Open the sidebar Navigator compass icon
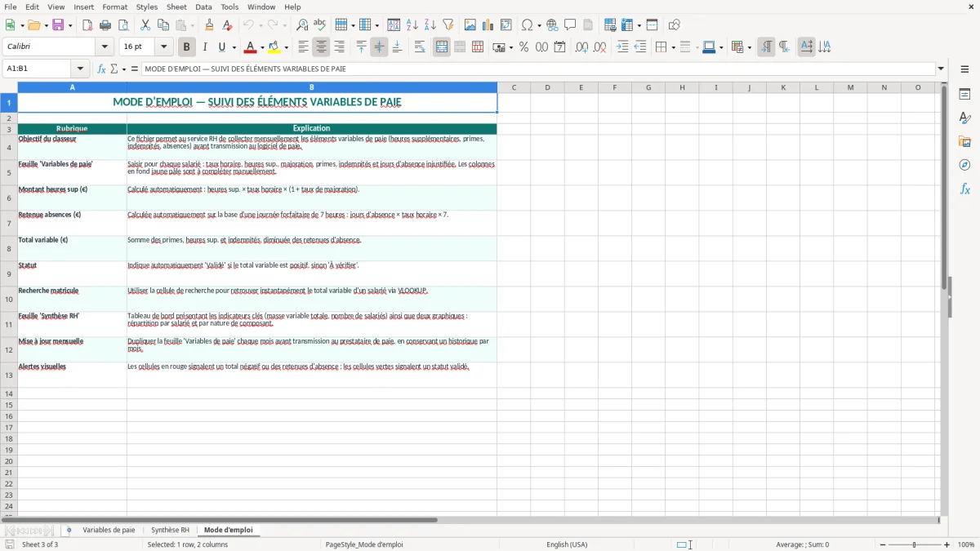 click(x=964, y=165)
